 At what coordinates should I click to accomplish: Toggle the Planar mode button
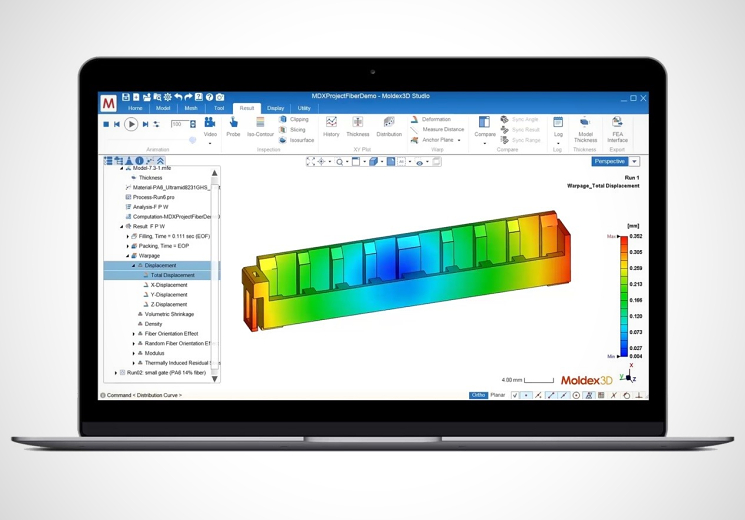coord(497,395)
